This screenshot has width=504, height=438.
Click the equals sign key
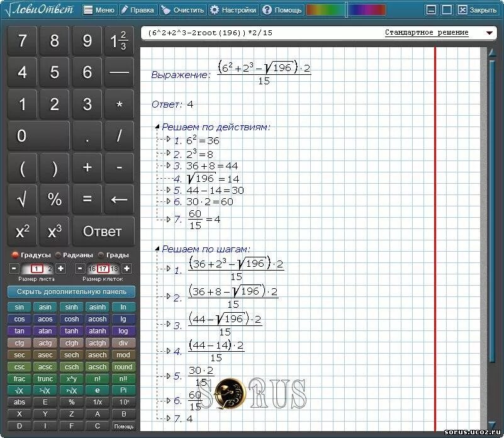tap(87, 199)
